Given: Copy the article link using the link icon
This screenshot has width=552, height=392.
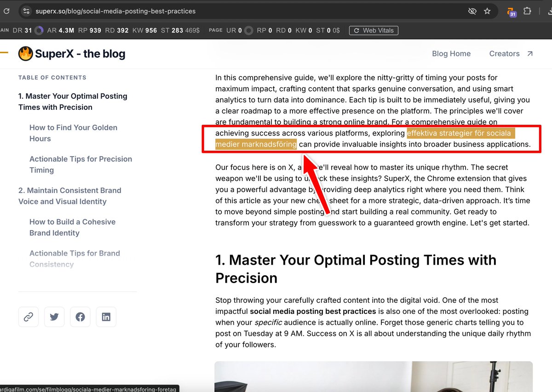Looking at the screenshot, I should tap(29, 317).
